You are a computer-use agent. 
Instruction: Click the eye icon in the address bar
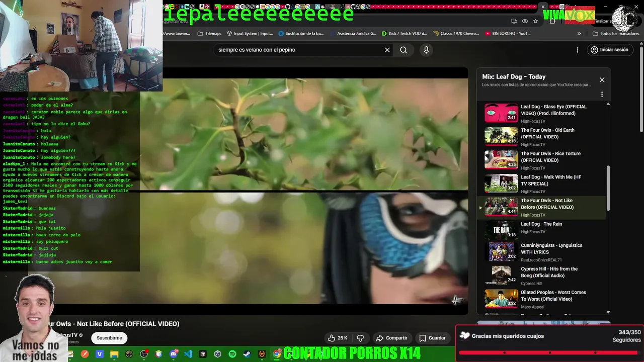[525, 21]
